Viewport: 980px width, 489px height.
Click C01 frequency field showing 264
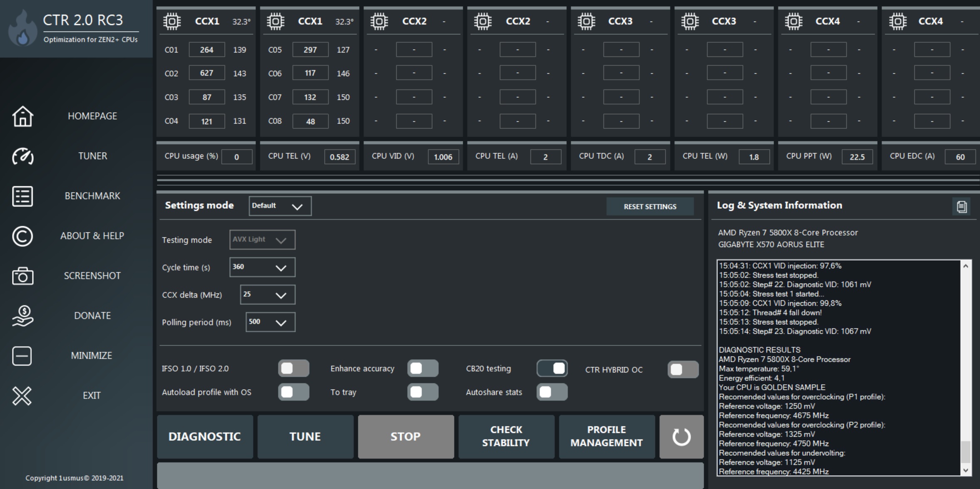coord(207,49)
